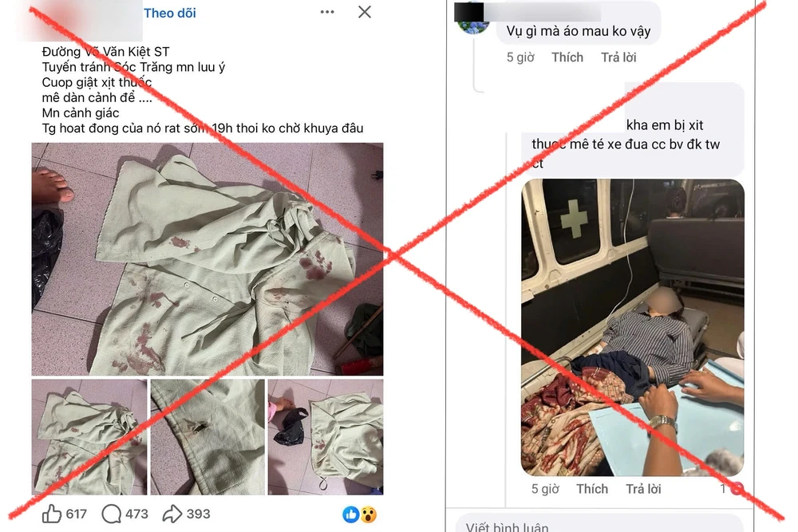
Task: Open the three-dots post options menu
Action: [x=327, y=12]
